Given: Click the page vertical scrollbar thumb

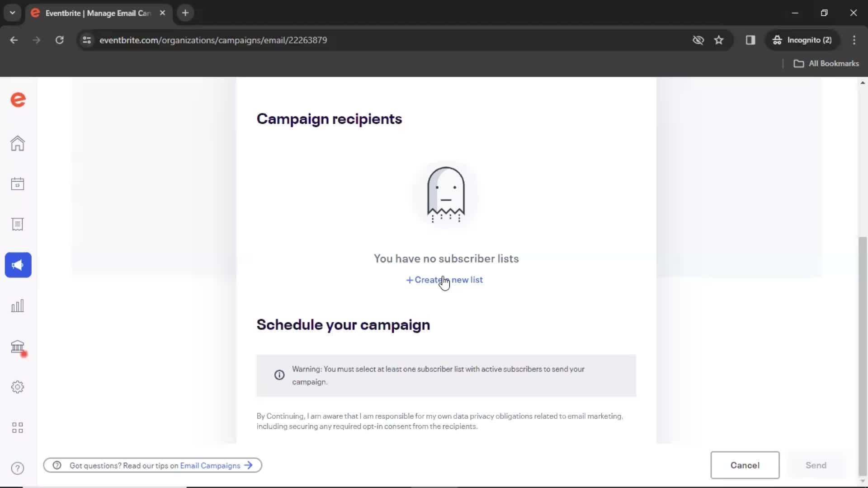Looking at the screenshot, I should pyautogui.click(x=863, y=355).
